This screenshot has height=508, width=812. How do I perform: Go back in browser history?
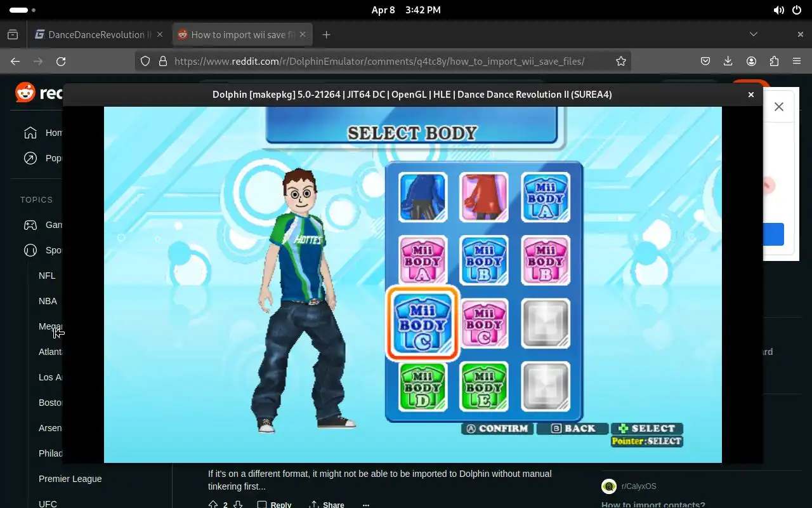tap(15, 61)
